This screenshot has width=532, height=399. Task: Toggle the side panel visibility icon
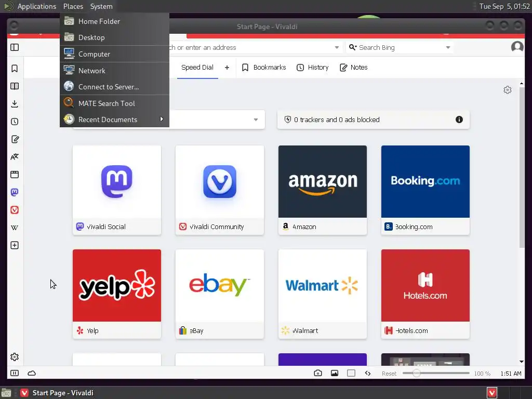click(x=15, y=47)
